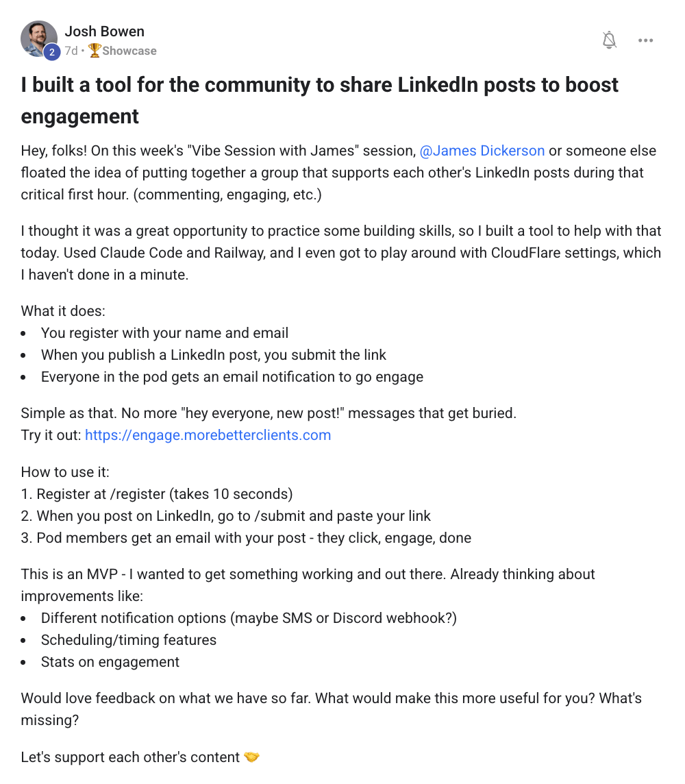This screenshot has width=685, height=784.
Task: Click the trophy icon beside Showcase
Action: click(x=95, y=51)
